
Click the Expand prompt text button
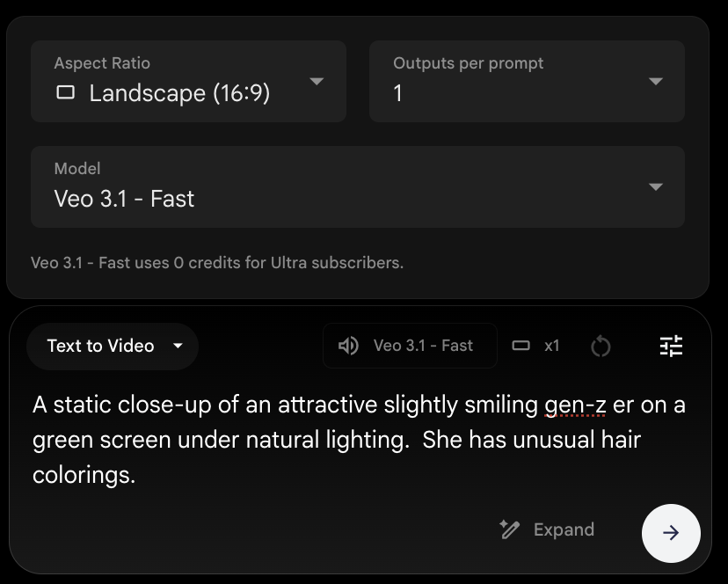(x=564, y=529)
